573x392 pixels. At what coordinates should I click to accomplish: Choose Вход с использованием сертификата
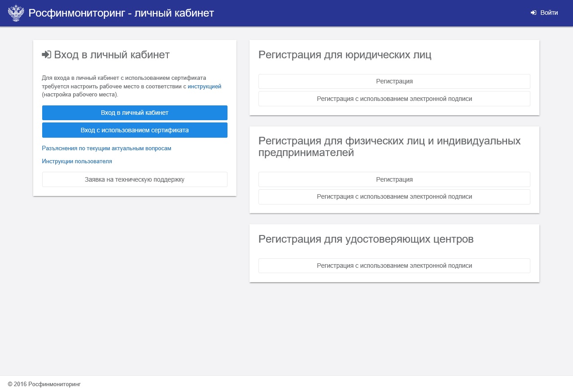(135, 130)
